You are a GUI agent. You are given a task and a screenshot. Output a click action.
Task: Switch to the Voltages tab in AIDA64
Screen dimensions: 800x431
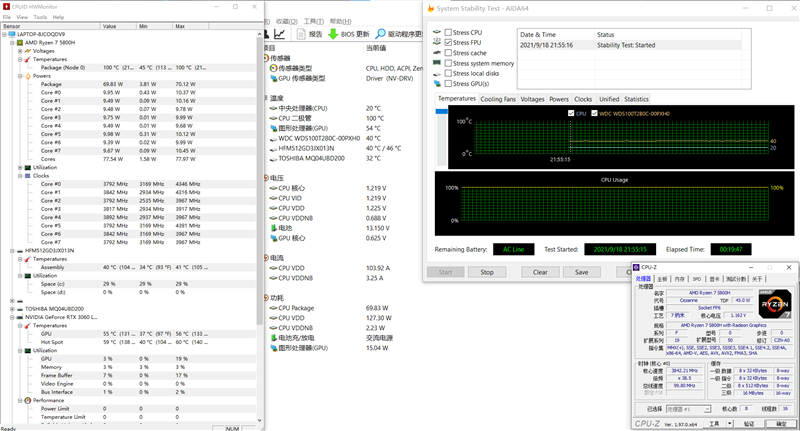pos(532,99)
